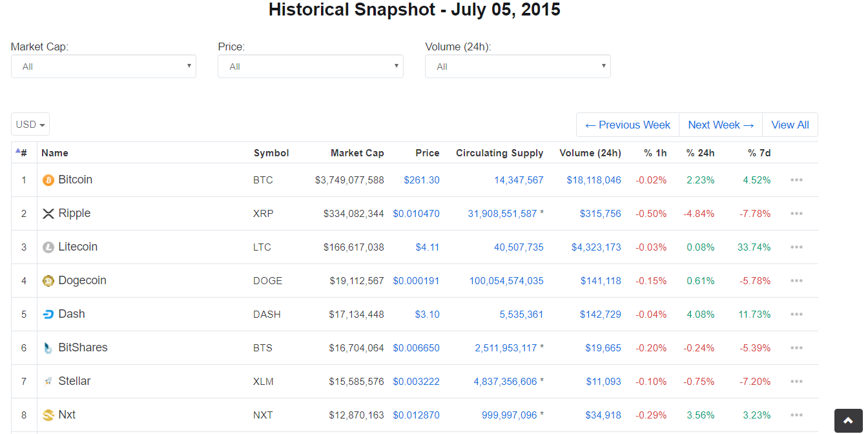
Task: Sort by the Price column header
Action: point(428,153)
